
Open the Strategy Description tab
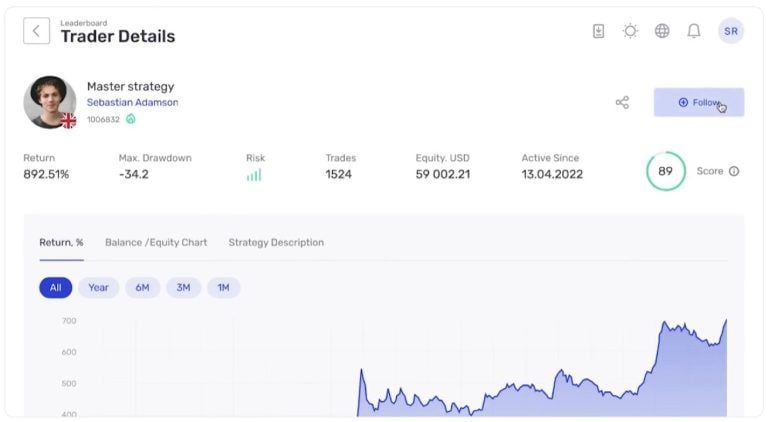pos(276,242)
